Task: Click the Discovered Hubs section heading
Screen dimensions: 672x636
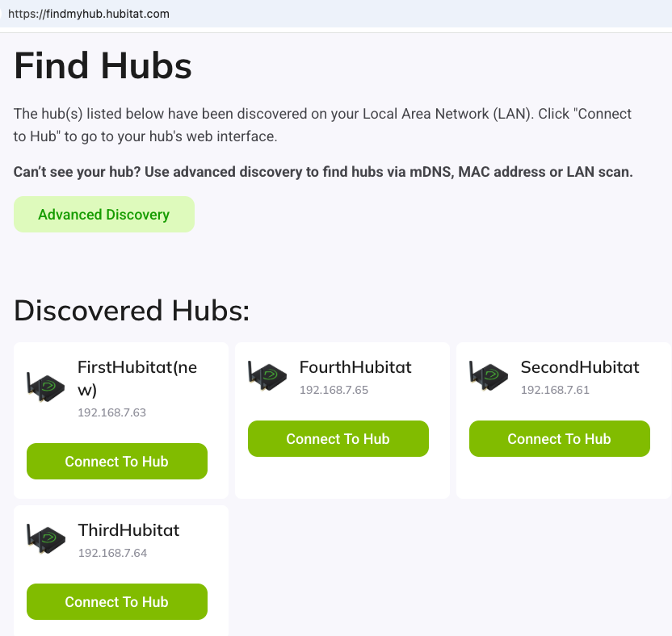Action: tap(132, 311)
